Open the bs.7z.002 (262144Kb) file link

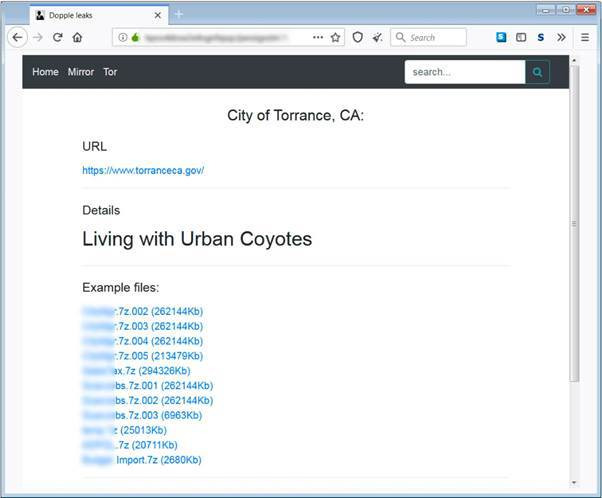coord(148,400)
